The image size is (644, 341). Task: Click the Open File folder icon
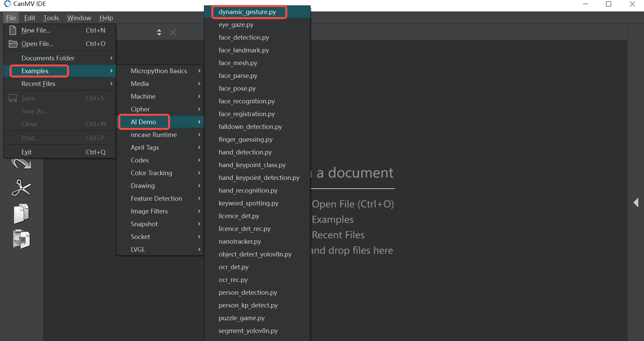pos(13,44)
